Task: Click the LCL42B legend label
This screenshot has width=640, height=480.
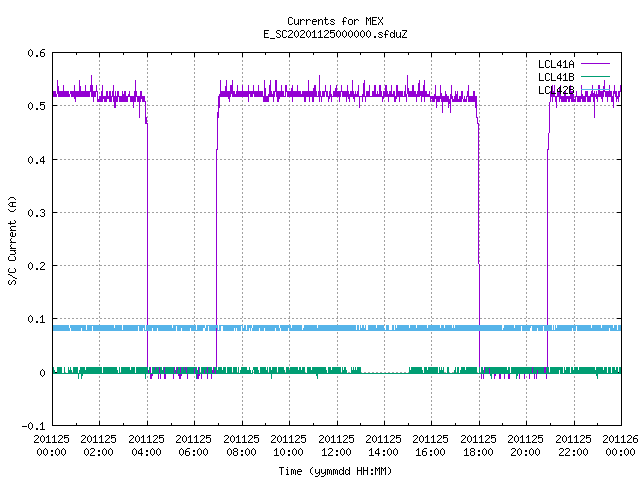Action: [x=556, y=90]
